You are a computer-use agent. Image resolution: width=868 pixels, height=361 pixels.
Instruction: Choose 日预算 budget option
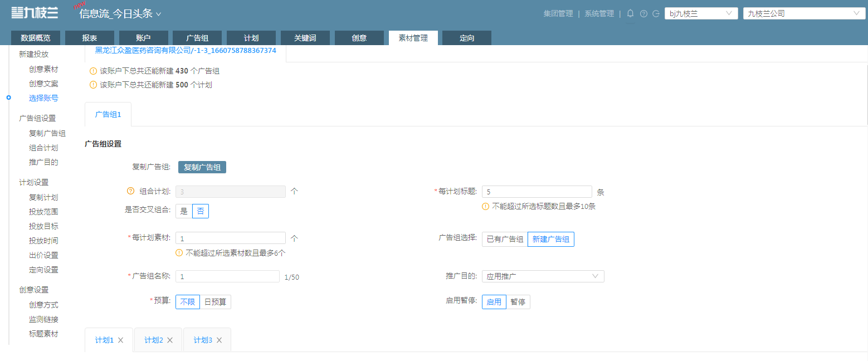point(215,302)
